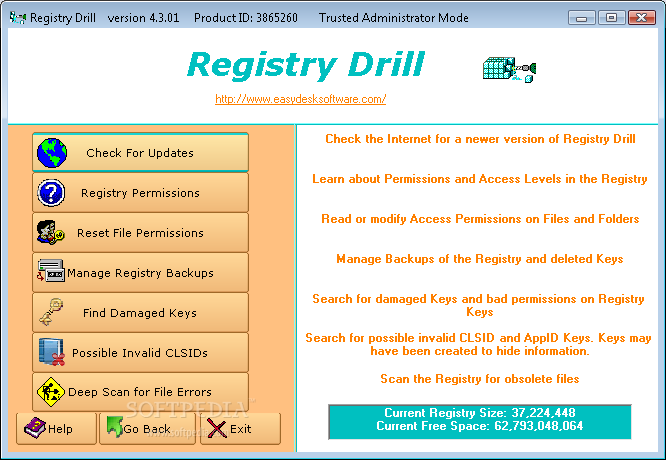
Task: Click the book with red X icon for Invalid CLSIDs
Action: 51,352
